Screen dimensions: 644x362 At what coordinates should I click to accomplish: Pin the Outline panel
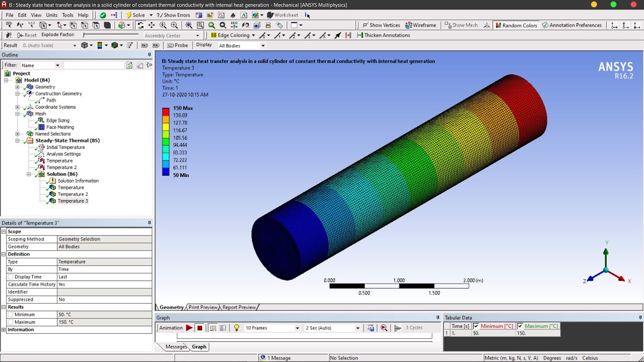click(x=149, y=55)
